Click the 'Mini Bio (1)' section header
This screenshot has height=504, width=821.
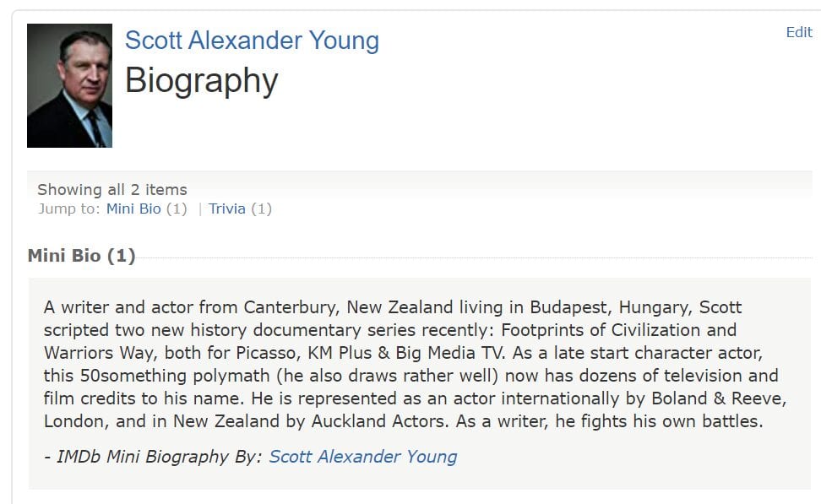(81, 256)
